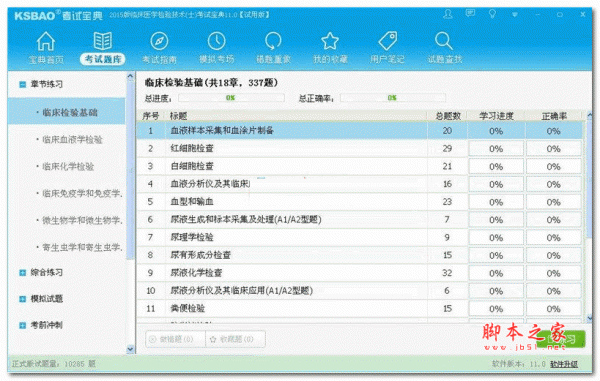The width and height of the screenshot is (600, 381).
Task: Select row 白细胞检查
Action: [360, 166]
